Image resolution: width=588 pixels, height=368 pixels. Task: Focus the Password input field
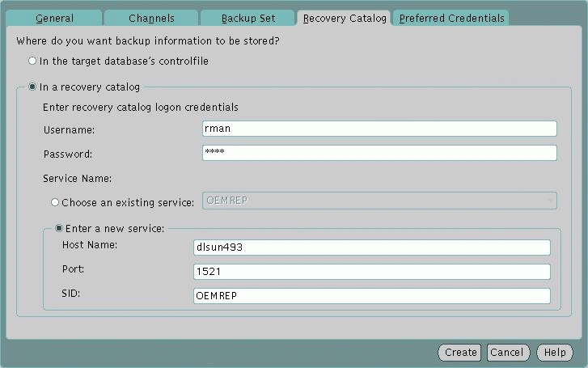(x=379, y=153)
